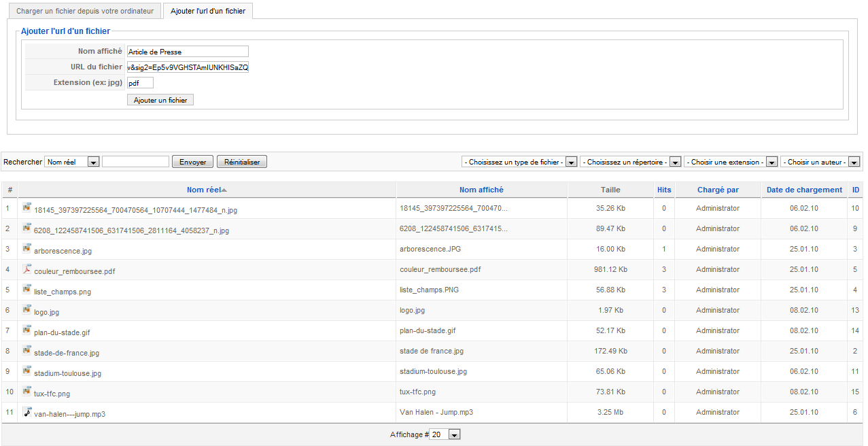Click the 'URL du fichier' input field

click(188, 67)
